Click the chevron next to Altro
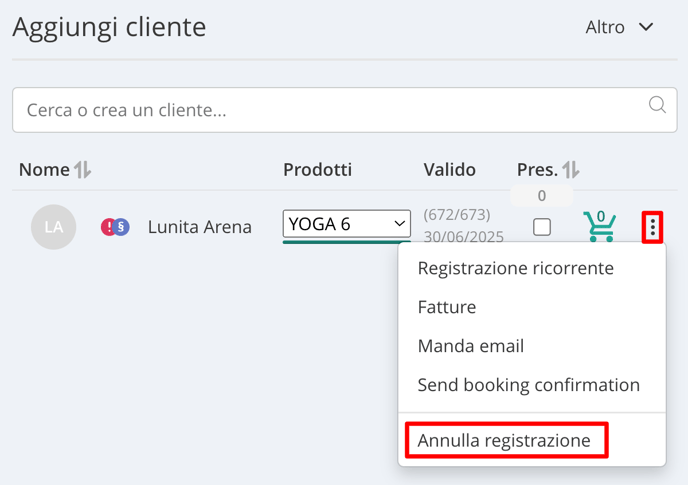The image size is (688, 485). [646, 27]
